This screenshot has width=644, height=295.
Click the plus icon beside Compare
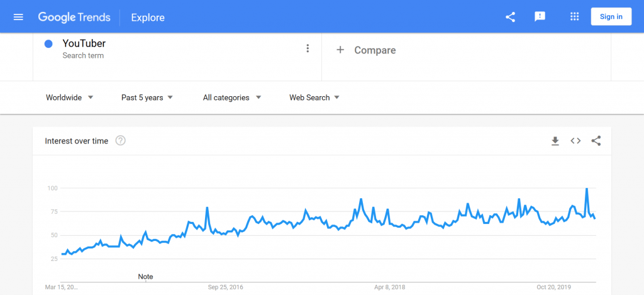tap(340, 50)
